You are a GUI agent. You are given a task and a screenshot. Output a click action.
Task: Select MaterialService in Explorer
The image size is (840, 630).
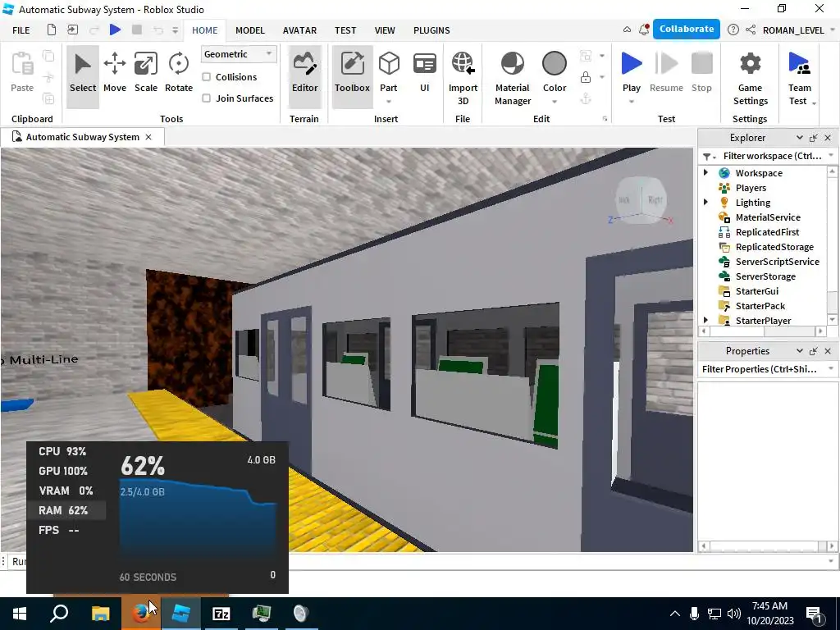pos(768,217)
